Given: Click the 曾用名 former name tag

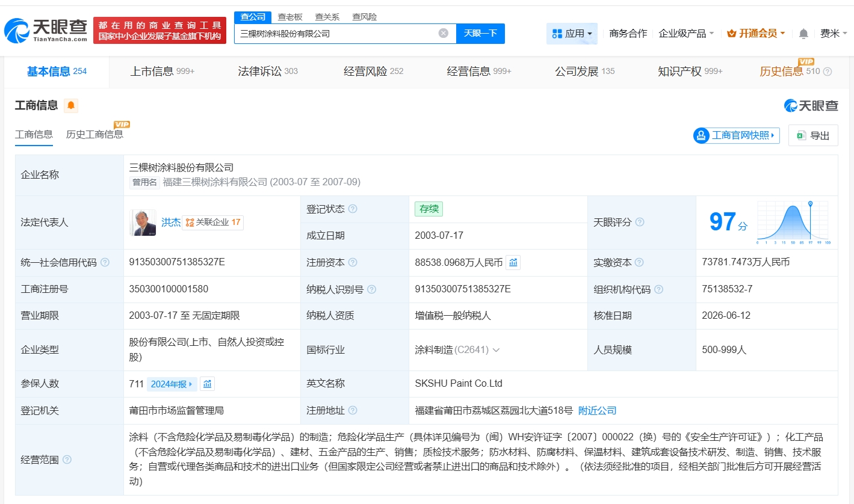Looking at the screenshot, I should point(144,182).
